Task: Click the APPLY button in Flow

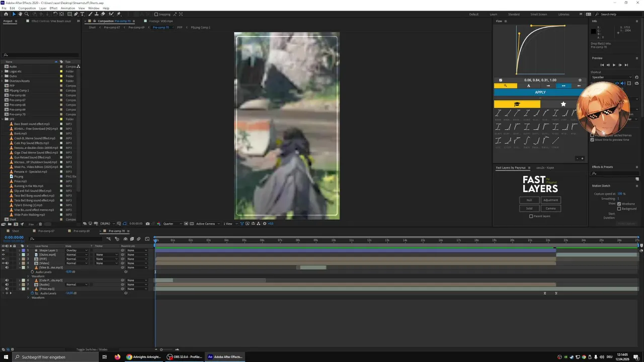Action: (540, 93)
